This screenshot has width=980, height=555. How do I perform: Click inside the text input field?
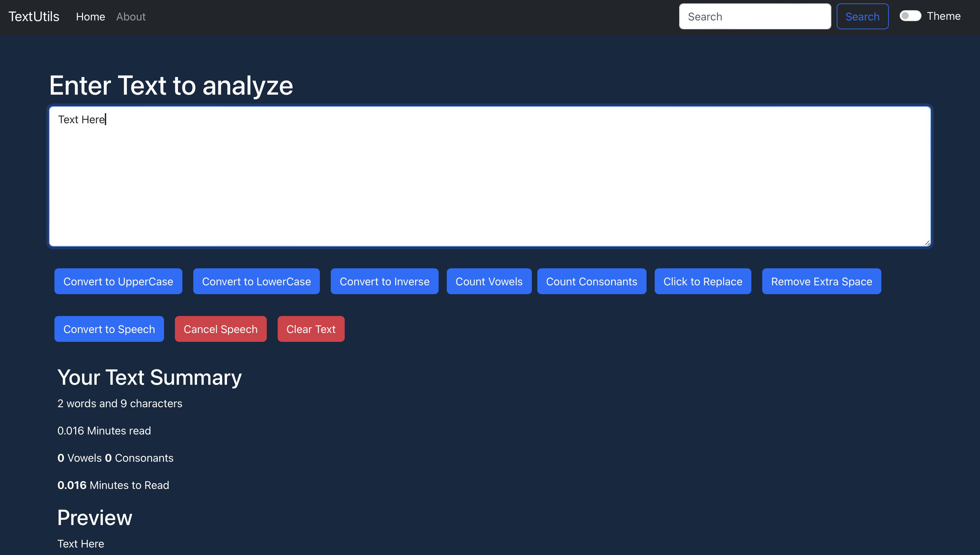[490, 176]
